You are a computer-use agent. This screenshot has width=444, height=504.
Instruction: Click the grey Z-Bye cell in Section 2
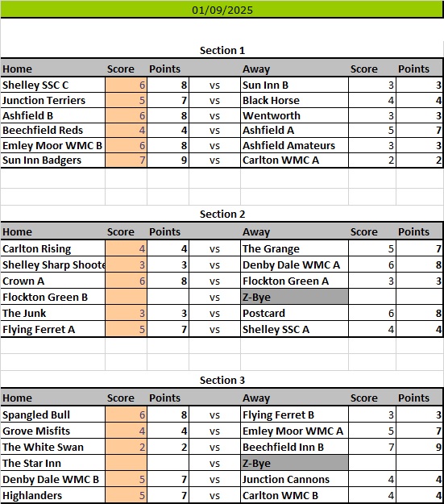pos(294,297)
